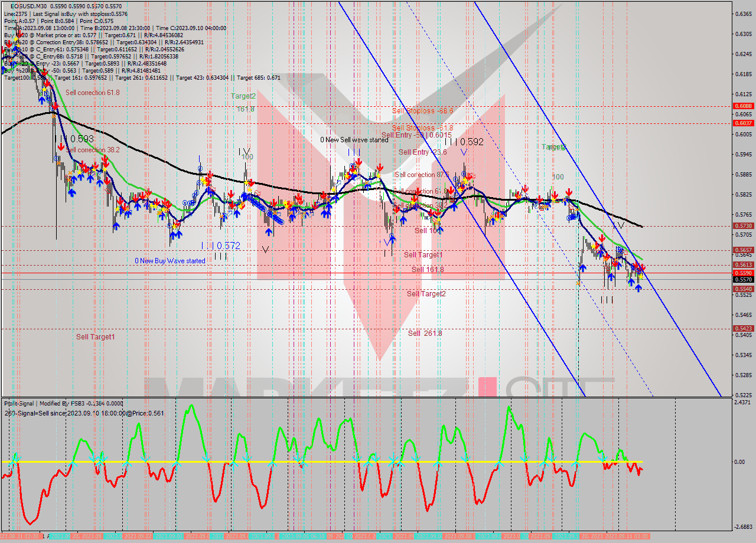Screen dimensions: 756x543
Task: Click the 'Sell 100' label
Action: (x=428, y=231)
